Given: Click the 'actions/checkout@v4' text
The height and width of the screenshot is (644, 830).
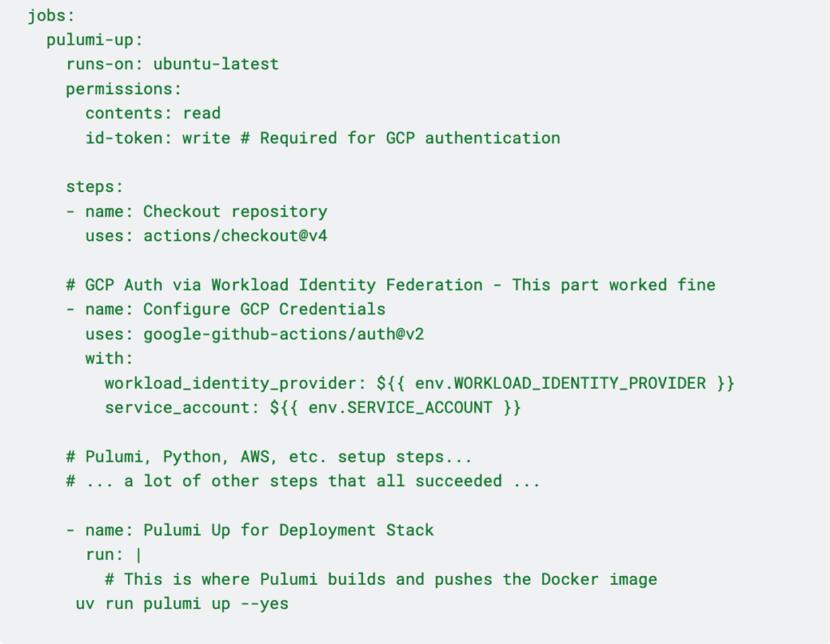Looking at the screenshot, I should click(235, 236).
